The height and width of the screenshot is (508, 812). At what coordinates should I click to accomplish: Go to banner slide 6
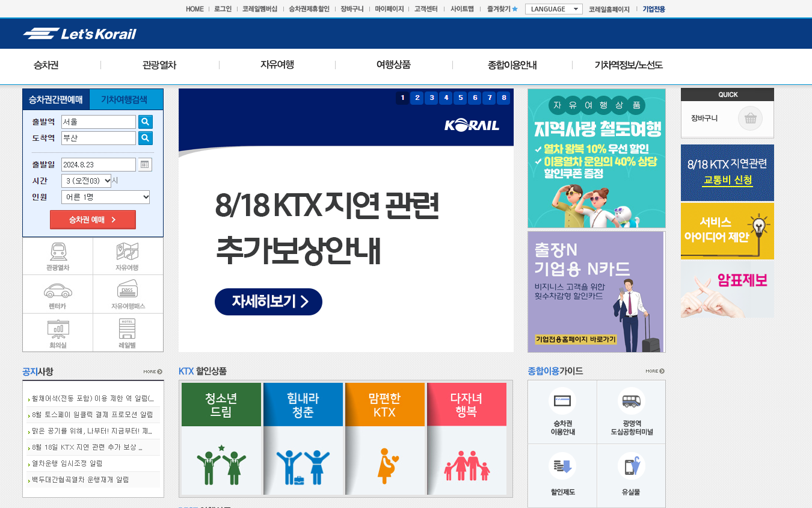click(475, 98)
